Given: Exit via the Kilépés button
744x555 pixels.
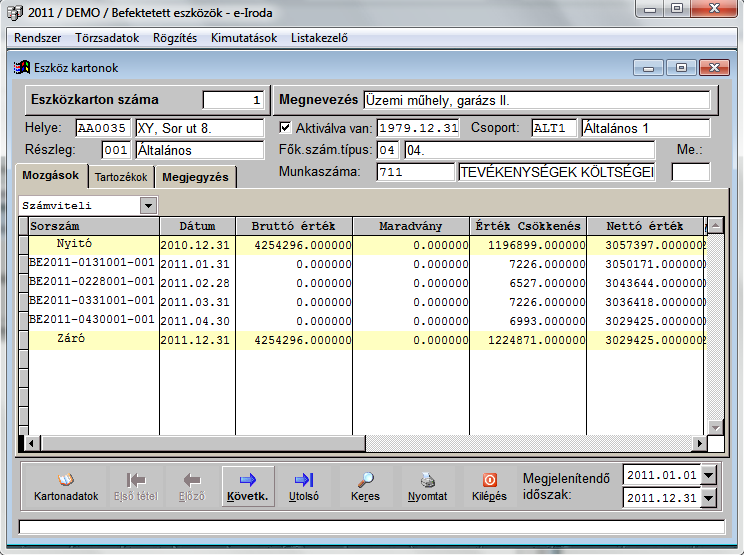Looking at the screenshot, I should coord(489,486).
